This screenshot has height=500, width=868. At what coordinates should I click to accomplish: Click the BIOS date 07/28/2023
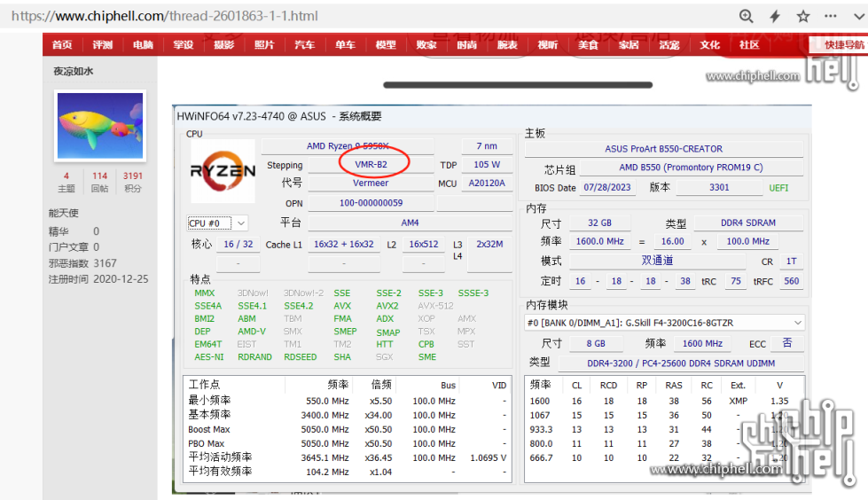pos(607,187)
